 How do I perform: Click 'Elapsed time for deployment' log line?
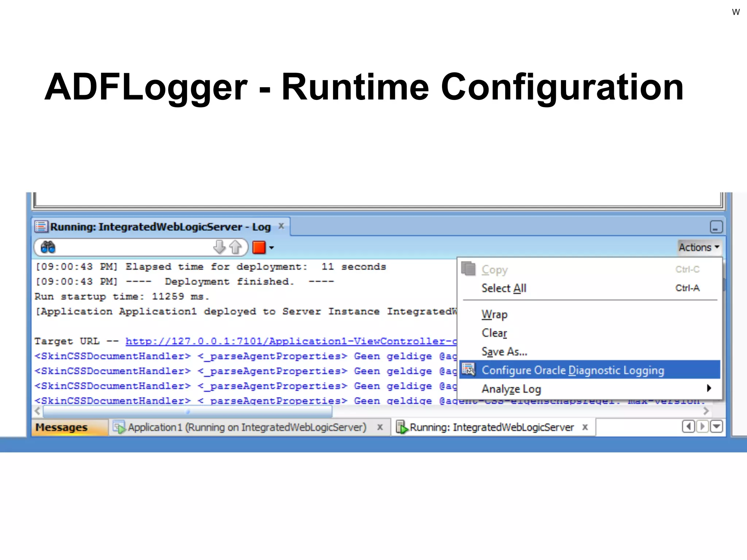point(210,267)
